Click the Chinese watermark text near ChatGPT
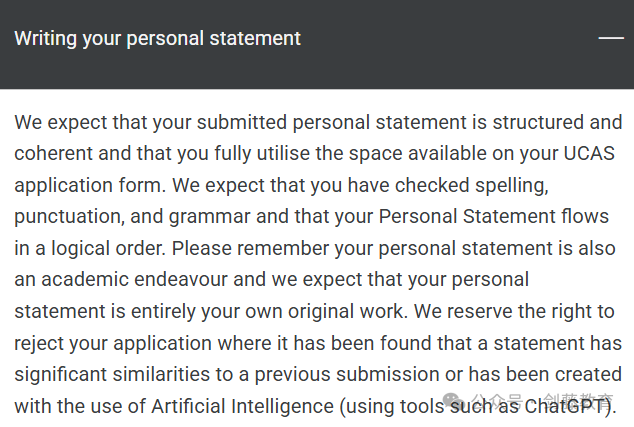Viewport: 634px width, 427px height. coord(543,400)
